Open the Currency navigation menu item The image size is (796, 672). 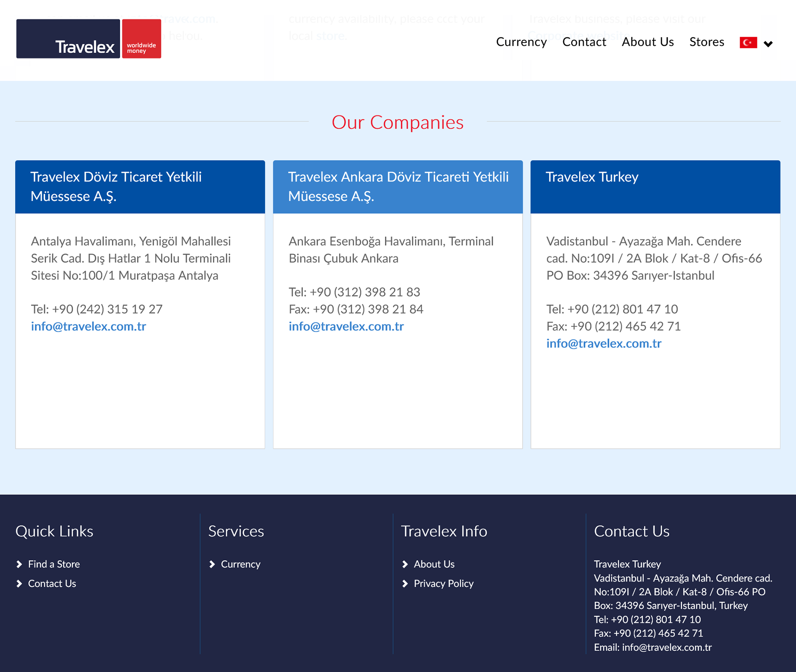pyautogui.click(x=521, y=42)
